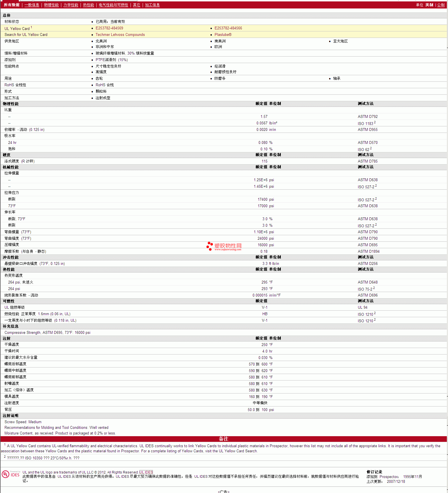
Task: Select the 电气性能与可燃性 tab
Action: (113, 5)
